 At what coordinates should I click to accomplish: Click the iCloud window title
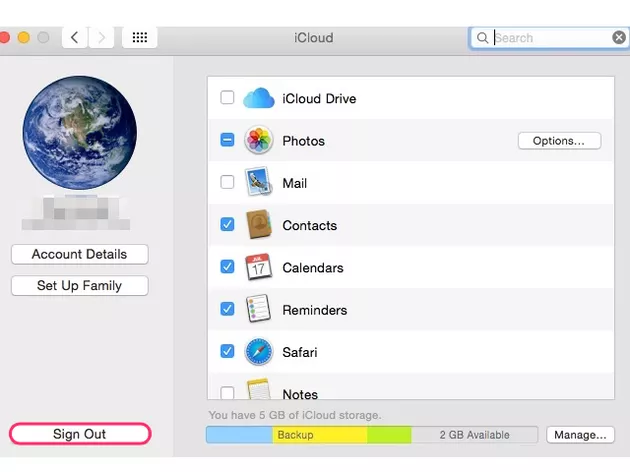(x=313, y=38)
